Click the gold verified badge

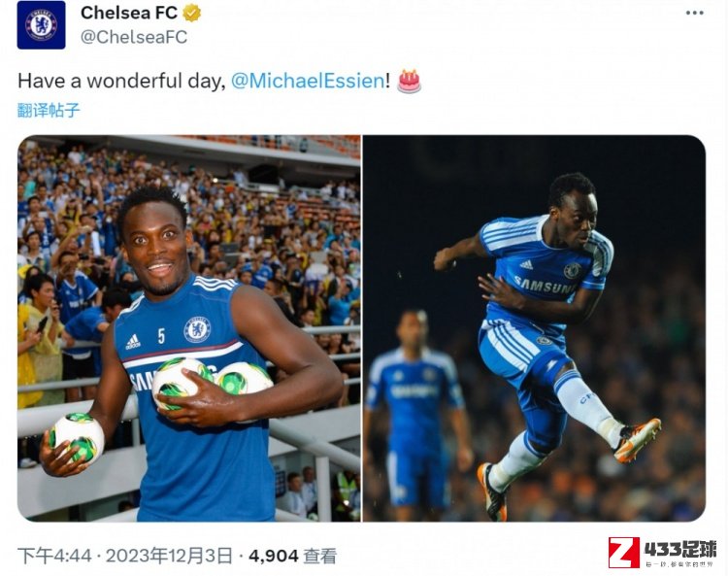pyautogui.click(x=191, y=13)
